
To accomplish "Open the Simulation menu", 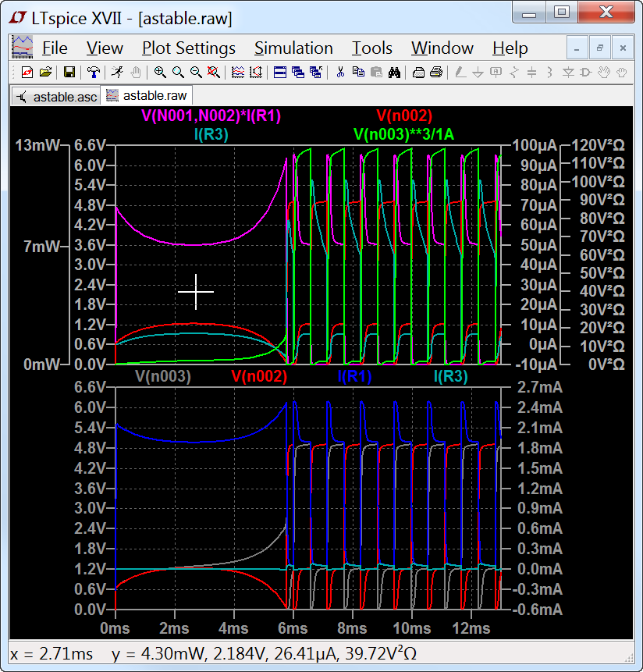I will [x=293, y=48].
